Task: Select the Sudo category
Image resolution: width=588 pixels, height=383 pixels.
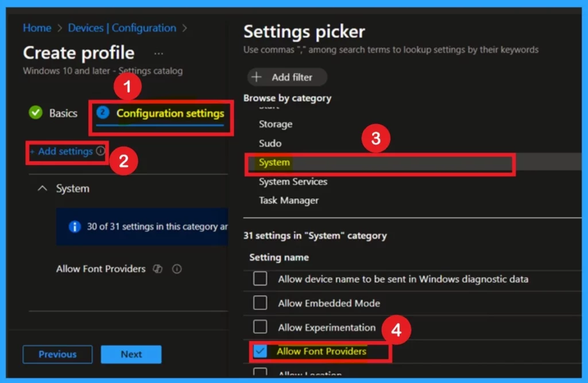Action: [270, 144]
